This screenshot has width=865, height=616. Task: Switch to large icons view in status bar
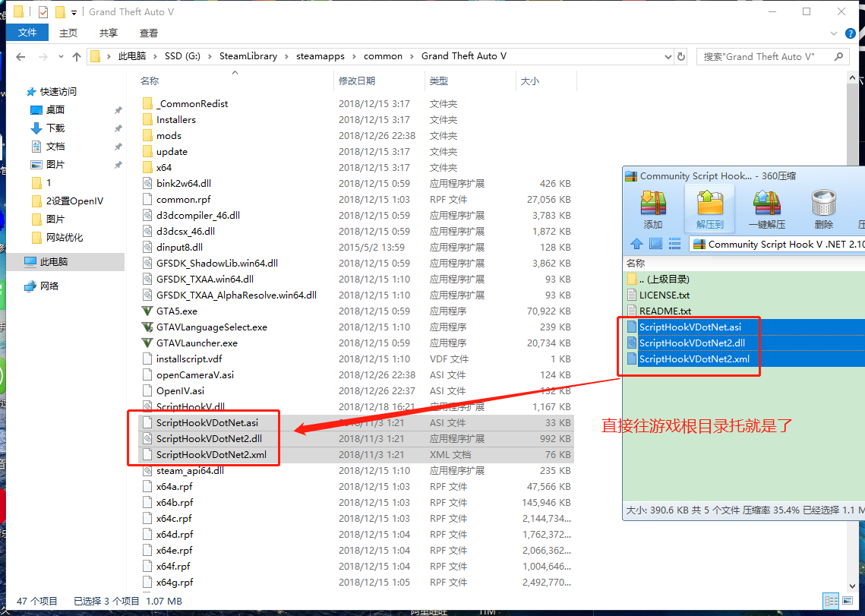[848, 601]
